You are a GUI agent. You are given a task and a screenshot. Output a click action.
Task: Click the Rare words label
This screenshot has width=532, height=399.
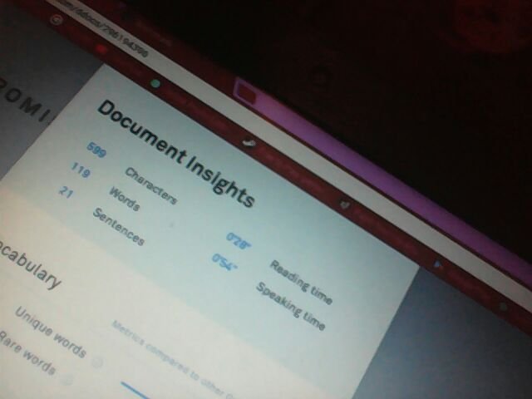(x=27, y=352)
